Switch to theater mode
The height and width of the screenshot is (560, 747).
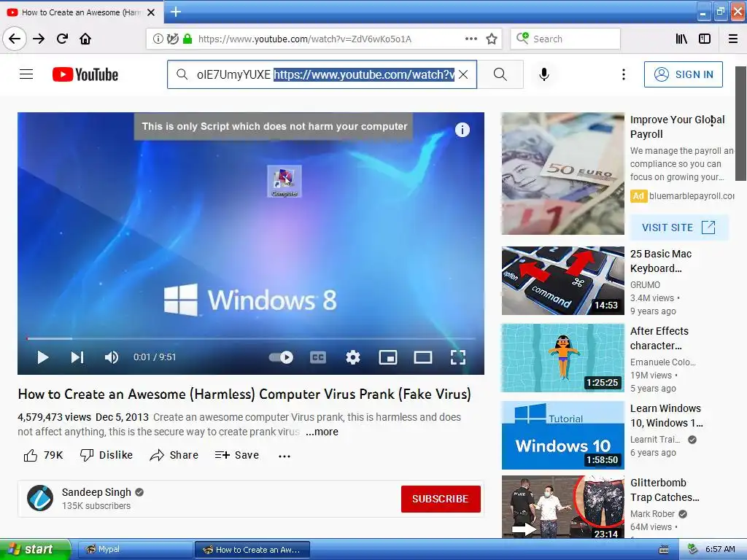click(x=423, y=357)
